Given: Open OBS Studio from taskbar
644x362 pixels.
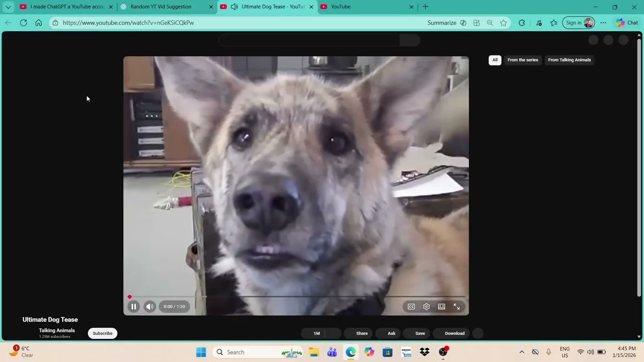Looking at the screenshot, I should [443, 352].
